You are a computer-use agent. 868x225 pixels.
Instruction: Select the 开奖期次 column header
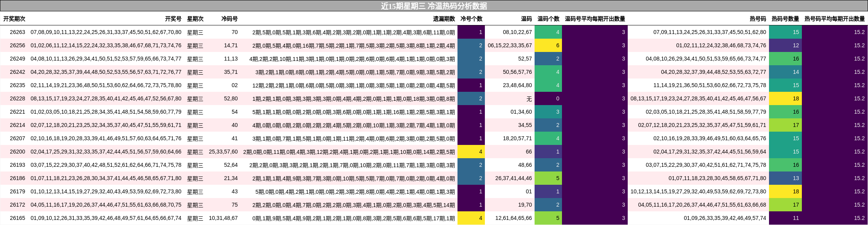14,19
